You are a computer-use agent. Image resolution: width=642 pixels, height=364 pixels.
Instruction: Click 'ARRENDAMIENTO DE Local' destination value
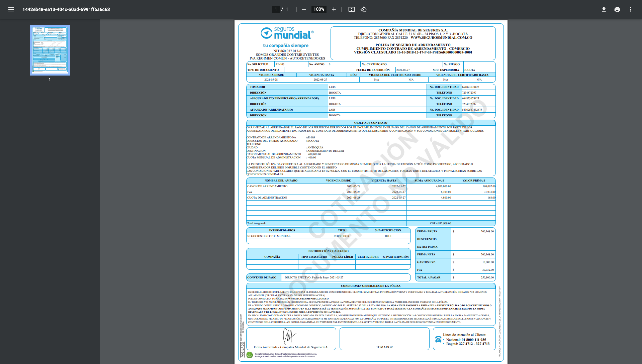(326, 151)
